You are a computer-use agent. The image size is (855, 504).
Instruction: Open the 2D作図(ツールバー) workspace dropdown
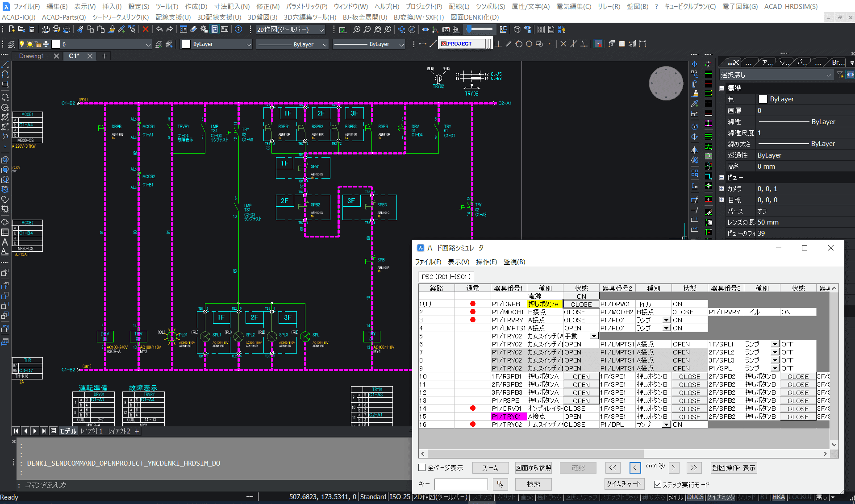tap(321, 30)
